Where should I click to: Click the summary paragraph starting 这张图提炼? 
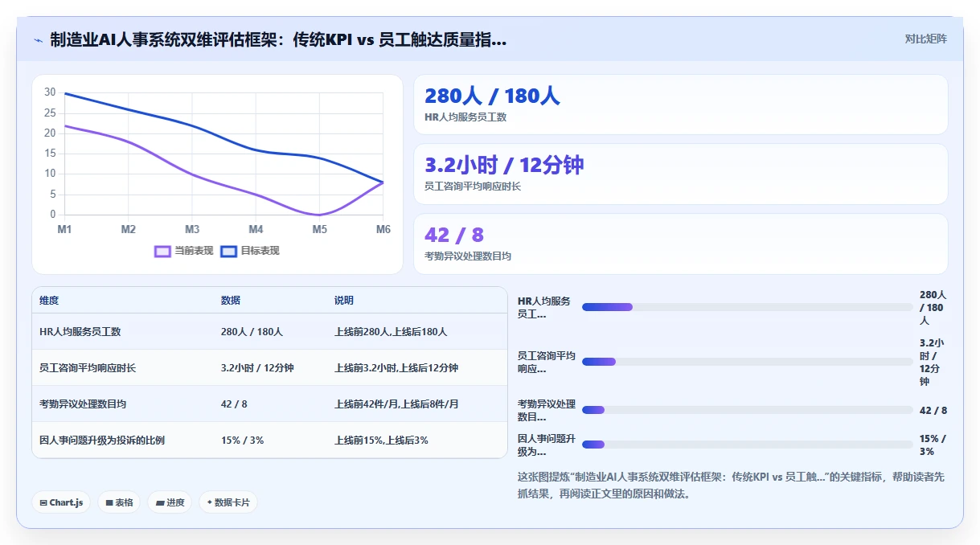click(732, 486)
